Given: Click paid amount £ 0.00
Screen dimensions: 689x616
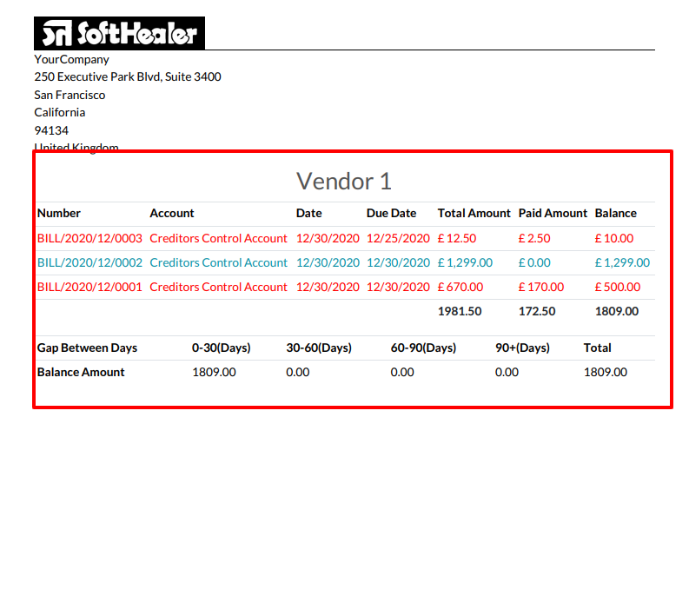Looking at the screenshot, I should click(x=534, y=262).
